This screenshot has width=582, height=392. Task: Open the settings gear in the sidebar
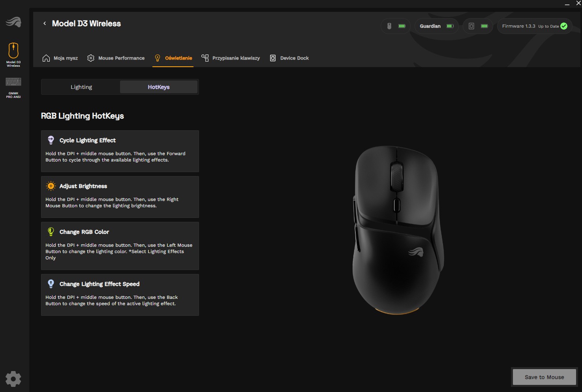(13, 379)
